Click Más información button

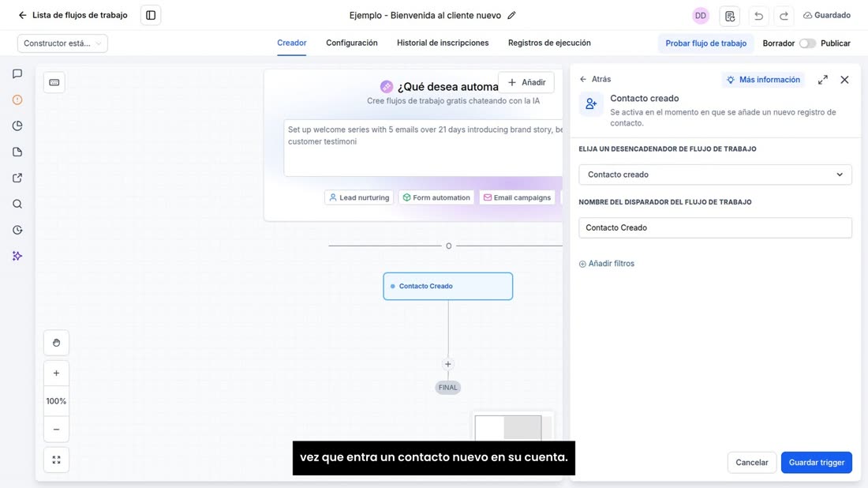[x=763, y=80]
